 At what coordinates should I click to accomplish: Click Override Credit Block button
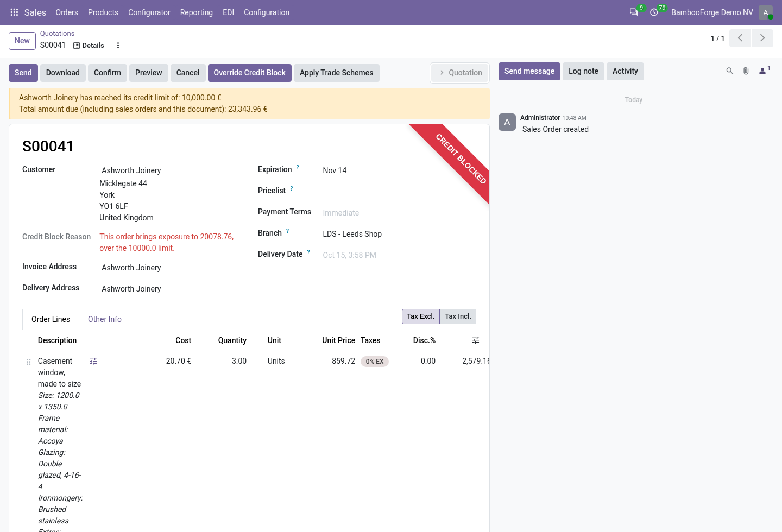click(x=250, y=73)
